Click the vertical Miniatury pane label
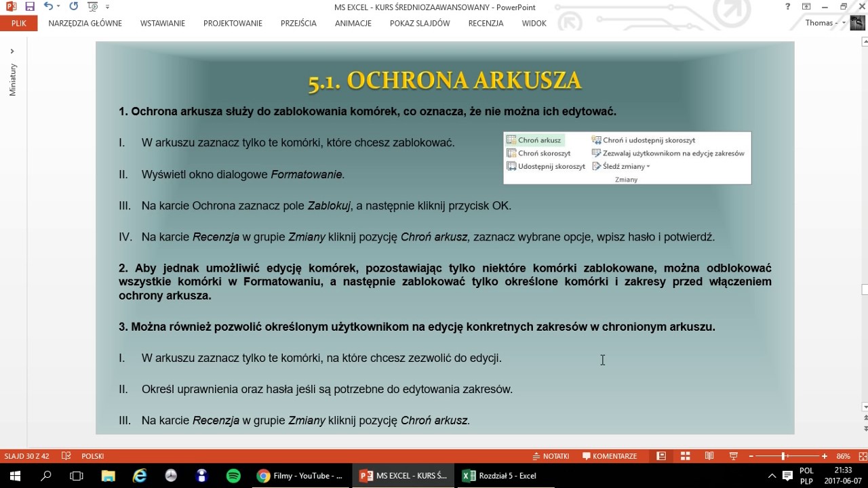Image resolution: width=868 pixels, height=488 pixels. click(x=12, y=80)
